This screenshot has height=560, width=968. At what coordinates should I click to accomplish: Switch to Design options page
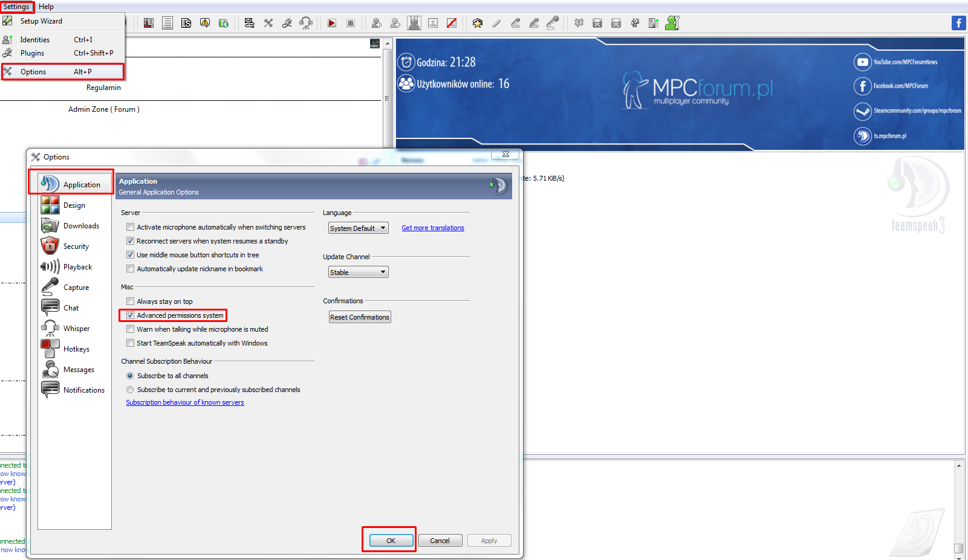point(74,205)
